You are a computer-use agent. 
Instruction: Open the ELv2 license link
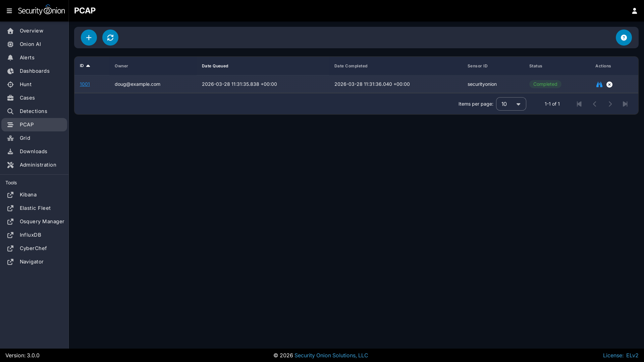pyautogui.click(x=632, y=355)
